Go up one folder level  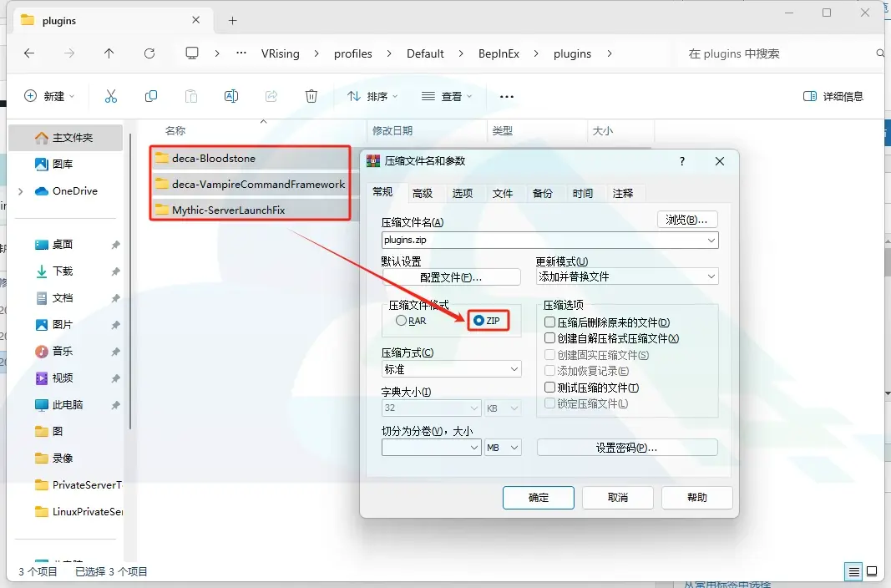(x=109, y=53)
